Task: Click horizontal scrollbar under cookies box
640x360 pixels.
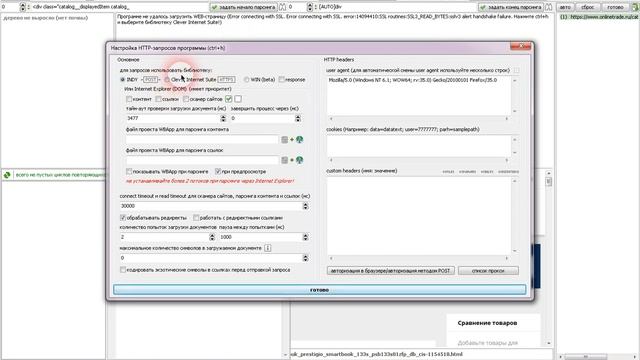Action: point(419,160)
